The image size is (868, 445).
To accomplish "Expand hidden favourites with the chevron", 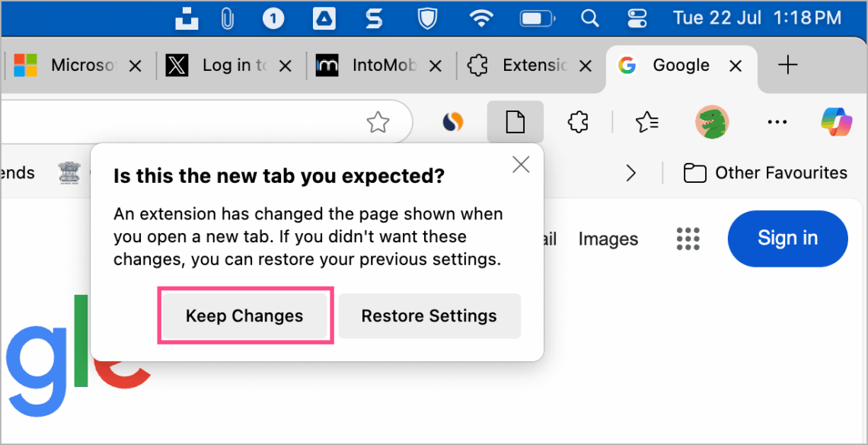I will 631,173.
